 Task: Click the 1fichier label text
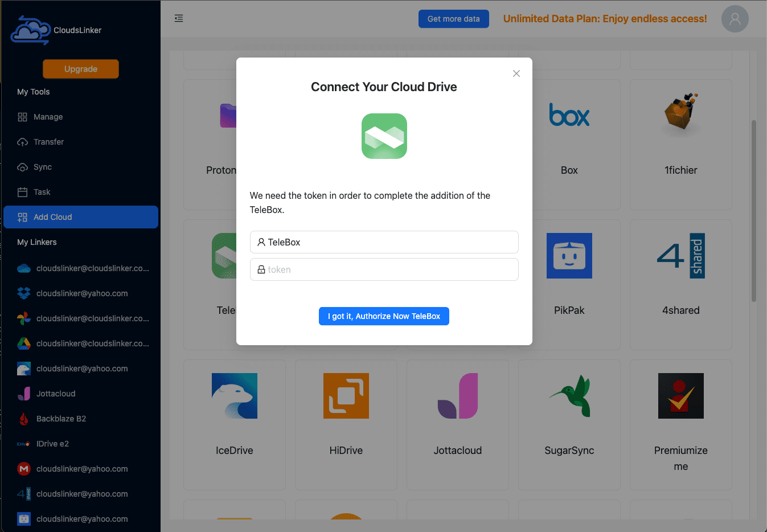point(681,170)
